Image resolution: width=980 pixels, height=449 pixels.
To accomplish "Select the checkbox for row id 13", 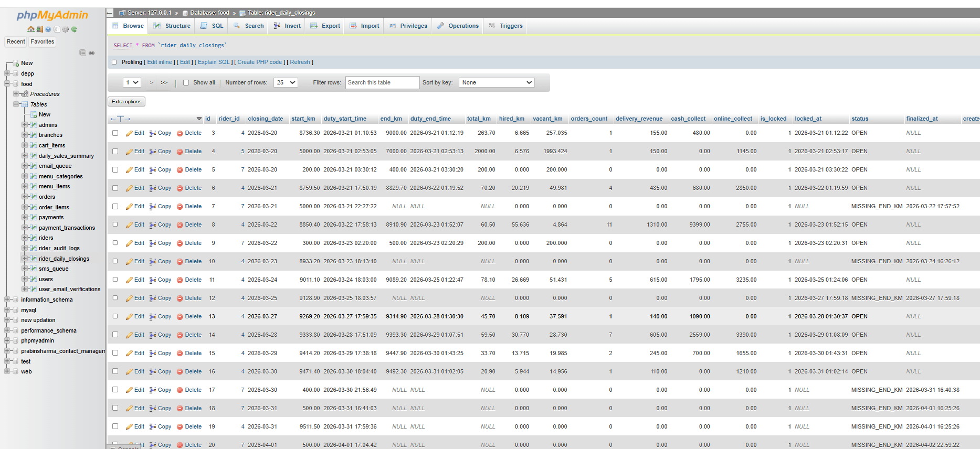I will click(x=115, y=317).
